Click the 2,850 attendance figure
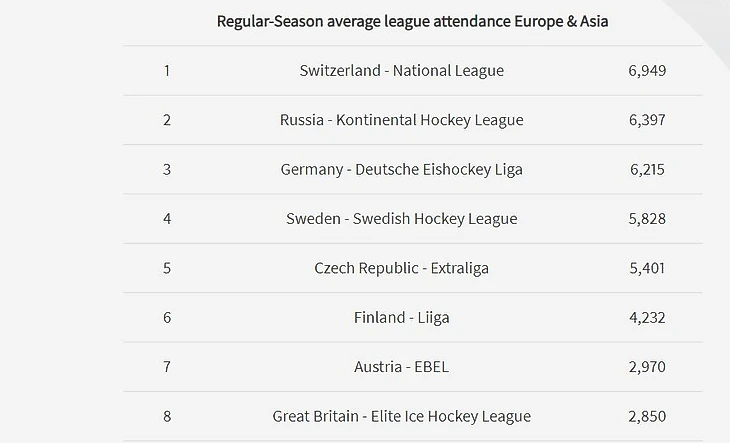Screen dimensions: 730x443 (x=647, y=416)
